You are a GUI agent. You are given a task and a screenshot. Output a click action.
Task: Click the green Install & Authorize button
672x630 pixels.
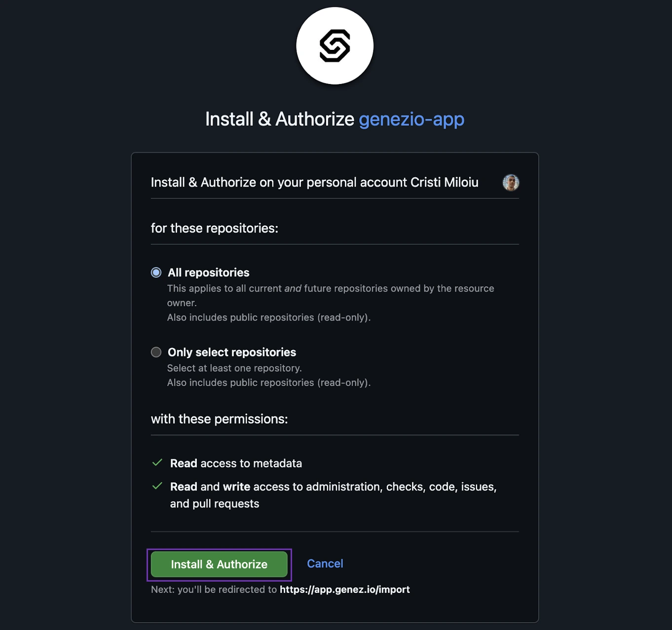click(x=219, y=564)
